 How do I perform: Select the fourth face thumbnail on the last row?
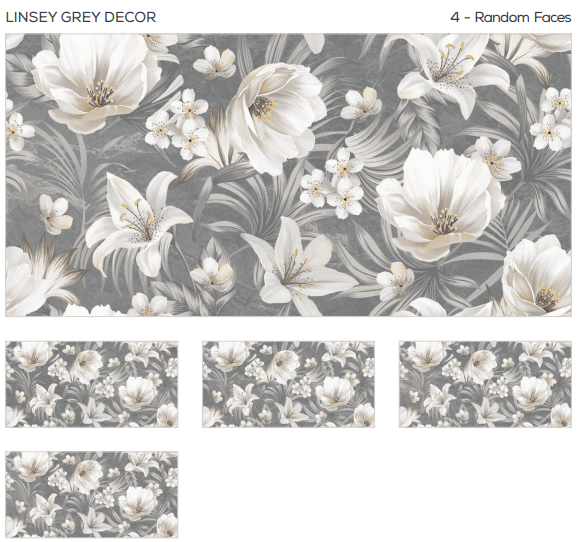coord(92,495)
